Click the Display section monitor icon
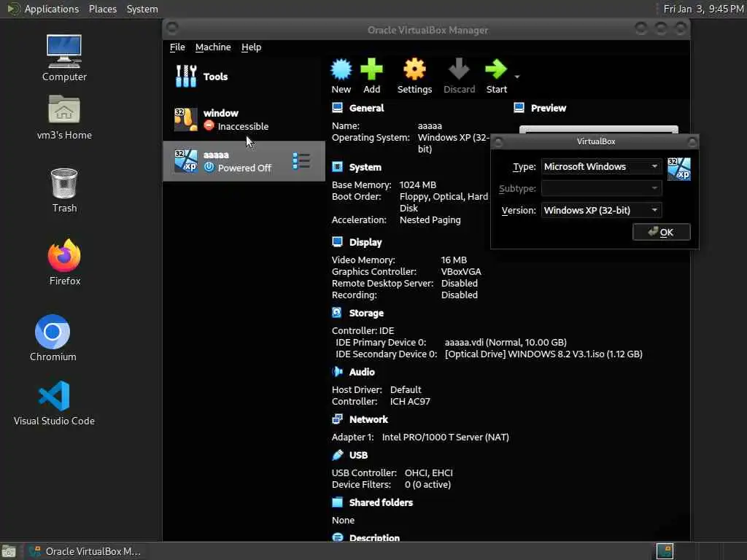 coord(337,242)
